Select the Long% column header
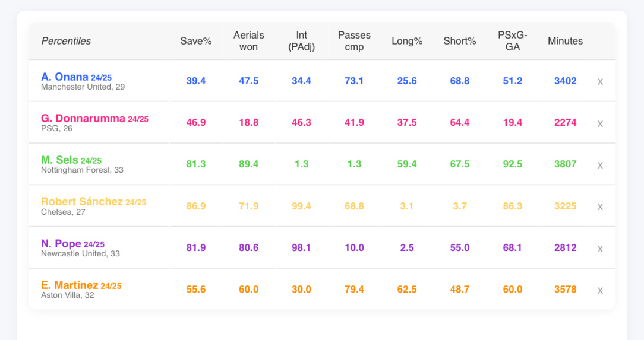The width and height of the screenshot is (644, 340). pyautogui.click(x=407, y=41)
